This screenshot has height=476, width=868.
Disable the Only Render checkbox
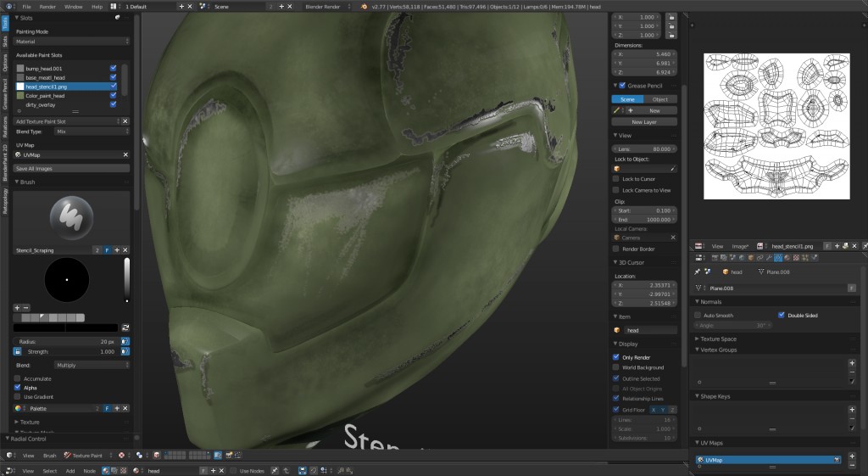tap(616, 357)
